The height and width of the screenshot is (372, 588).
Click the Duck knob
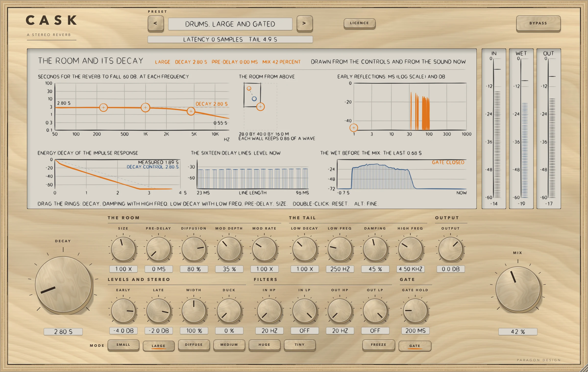229,311
